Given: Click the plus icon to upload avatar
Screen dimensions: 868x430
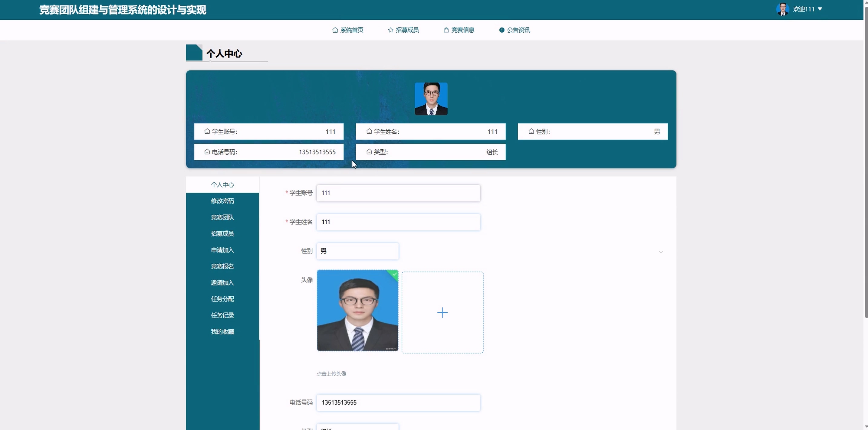Looking at the screenshot, I should point(442,312).
